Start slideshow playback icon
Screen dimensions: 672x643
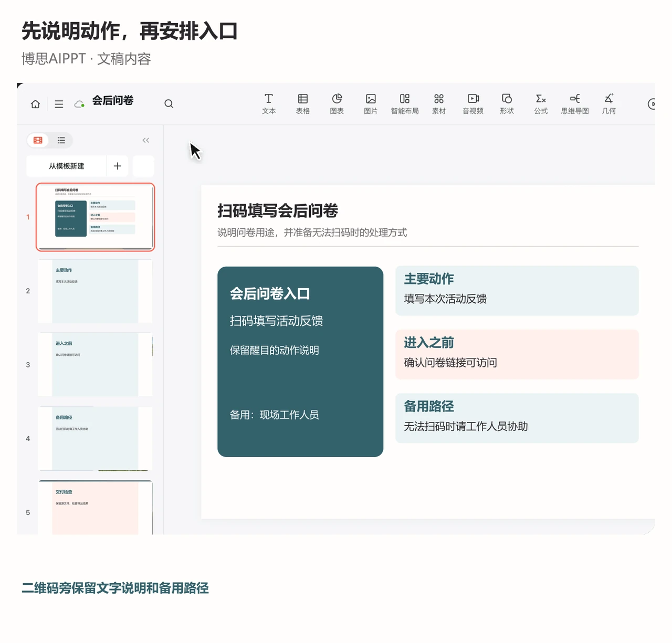pyautogui.click(x=652, y=104)
